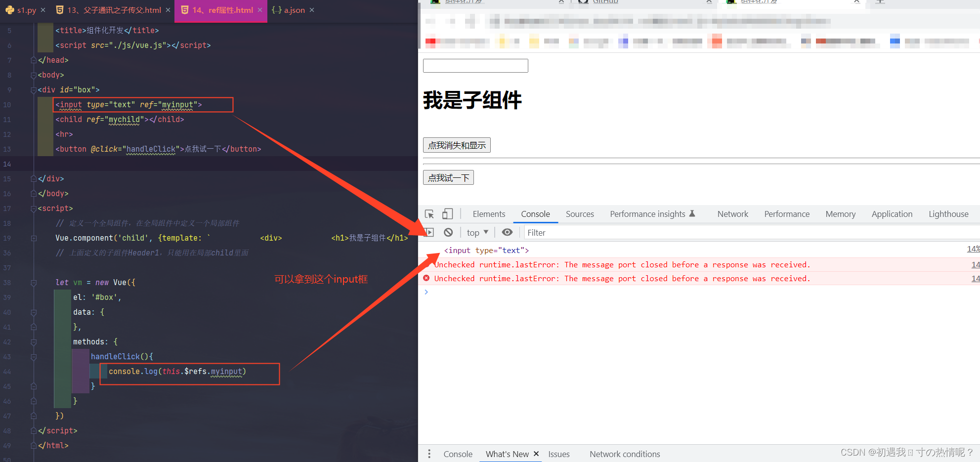Show the console sidebar via its icon
The height and width of the screenshot is (462, 980).
click(429, 232)
